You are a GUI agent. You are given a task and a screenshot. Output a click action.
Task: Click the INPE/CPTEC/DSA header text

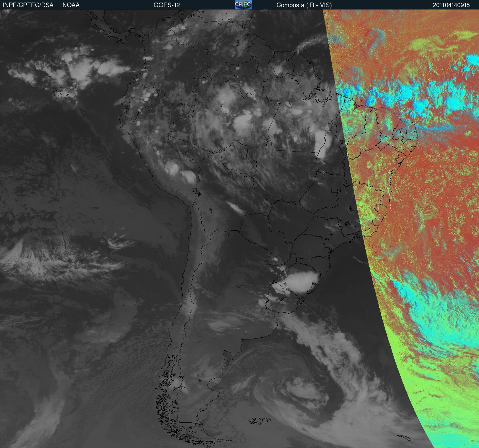click(x=28, y=5)
